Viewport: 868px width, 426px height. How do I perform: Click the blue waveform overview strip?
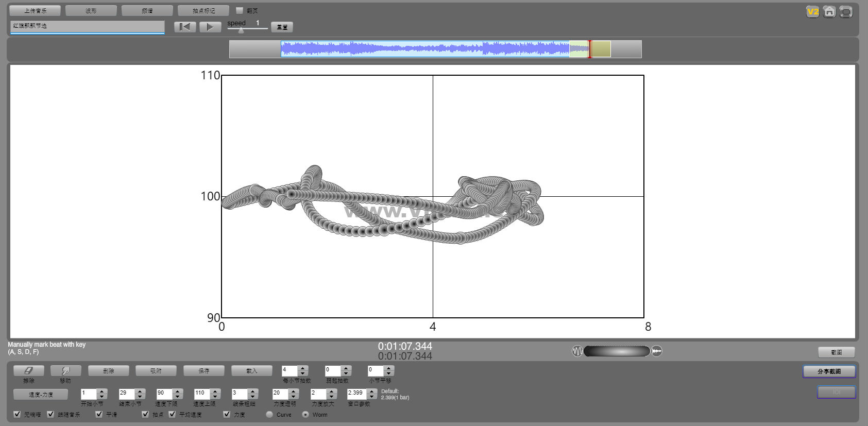(x=425, y=49)
